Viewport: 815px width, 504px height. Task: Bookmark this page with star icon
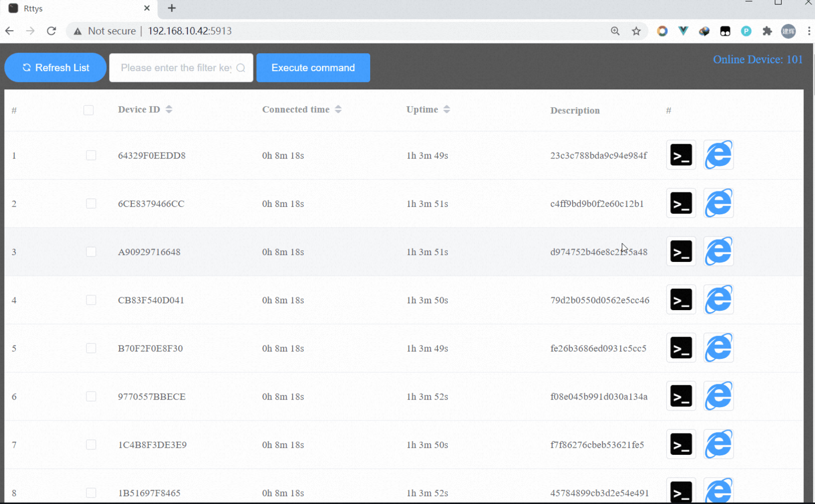click(636, 31)
